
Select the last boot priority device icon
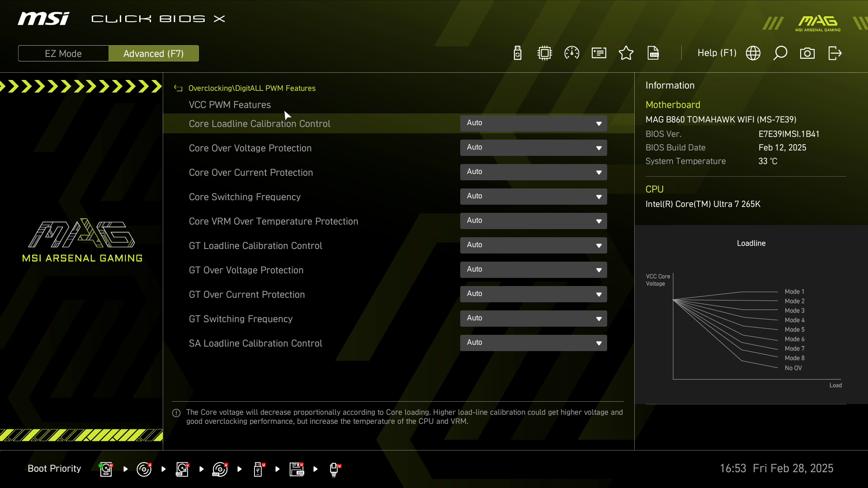pos(335,469)
